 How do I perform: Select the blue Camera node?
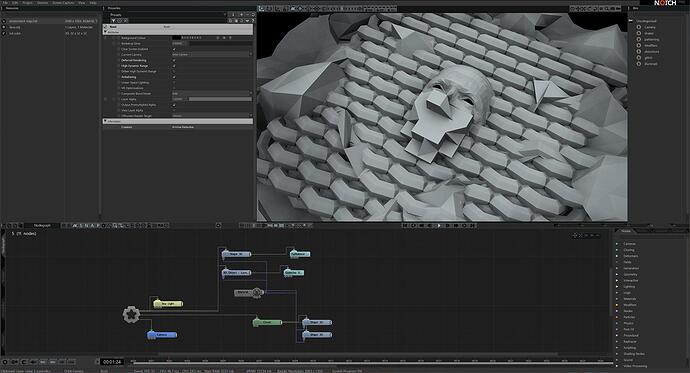click(162, 335)
